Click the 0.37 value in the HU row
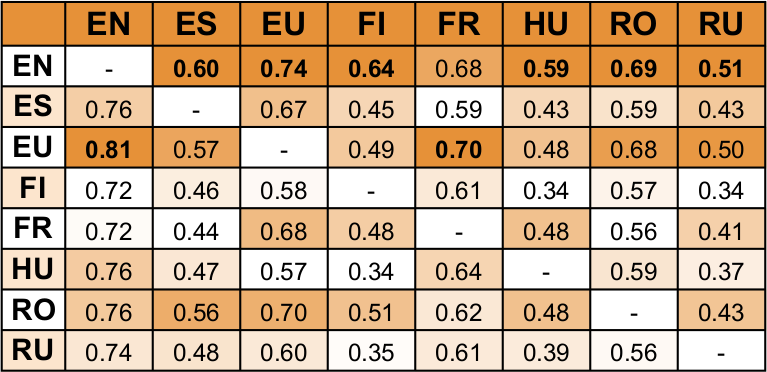This screenshot has width=767, height=372. pos(722,269)
